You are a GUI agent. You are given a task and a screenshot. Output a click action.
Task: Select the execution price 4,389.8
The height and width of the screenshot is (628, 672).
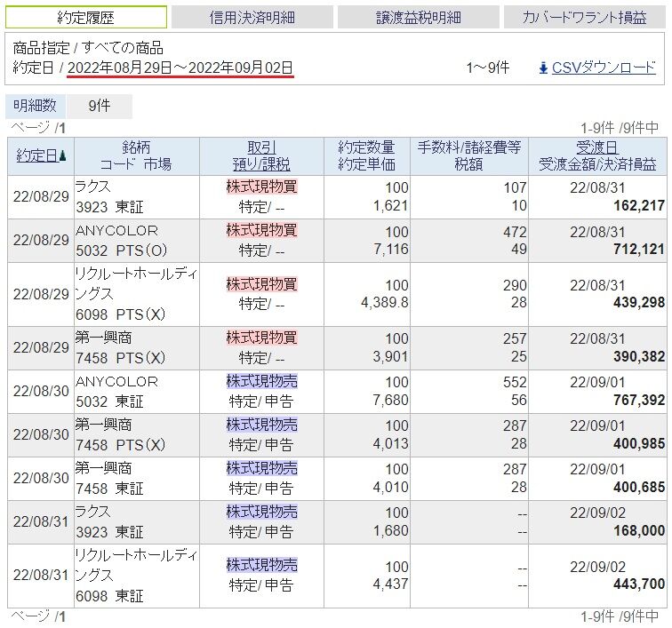(384, 302)
